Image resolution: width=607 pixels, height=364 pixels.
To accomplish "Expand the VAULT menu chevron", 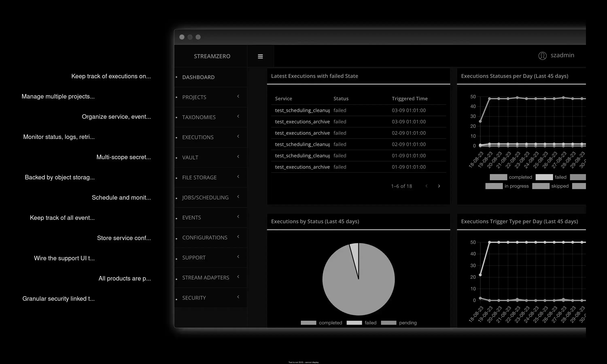I will (x=238, y=157).
